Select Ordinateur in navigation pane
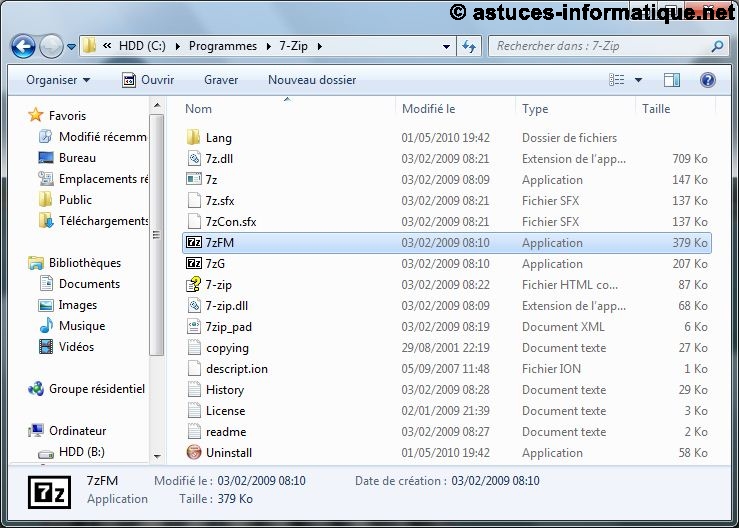Image resolution: width=739 pixels, height=528 pixels. pos(67,431)
